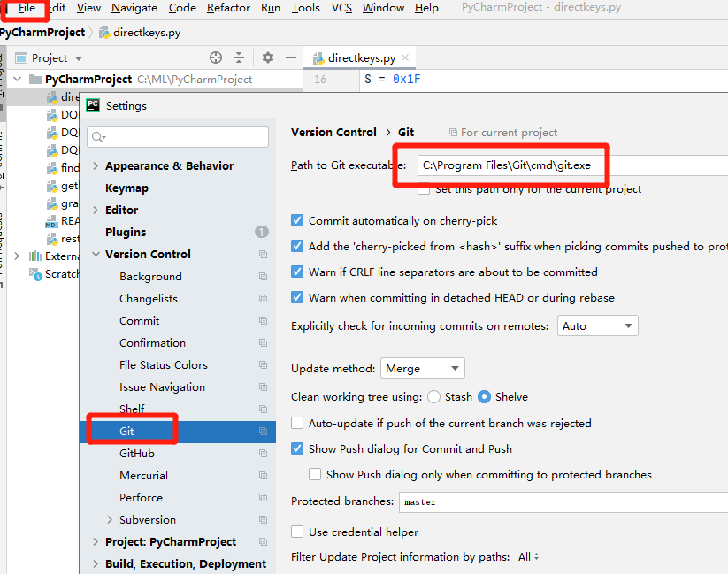Open the Navigate menu
Screen dimensions: 728x574
(134, 8)
